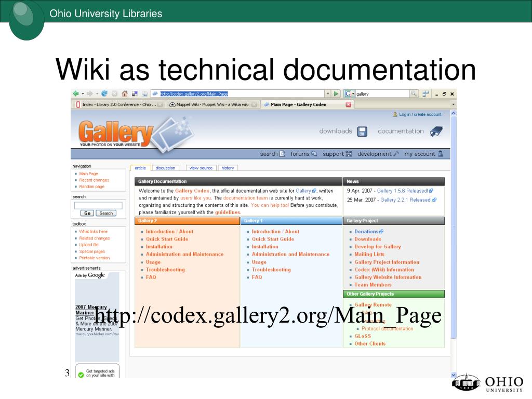
Task: Open the article tab
Action: pyautogui.click(x=140, y=168)
